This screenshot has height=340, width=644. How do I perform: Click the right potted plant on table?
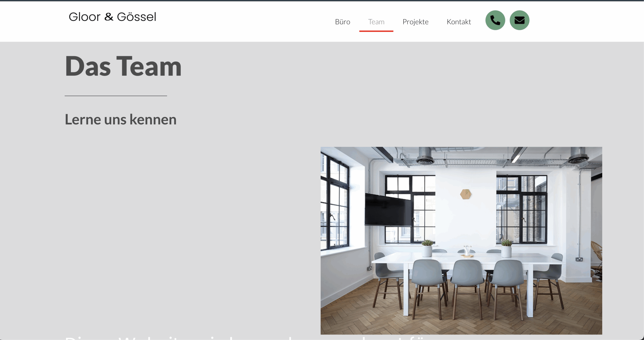coord(506,248)
